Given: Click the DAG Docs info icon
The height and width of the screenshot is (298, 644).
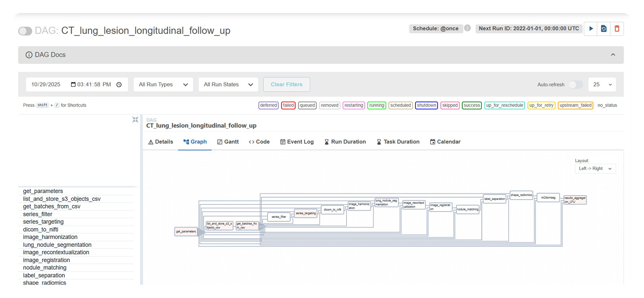Looking at the screenshot, I should (29, 55).
